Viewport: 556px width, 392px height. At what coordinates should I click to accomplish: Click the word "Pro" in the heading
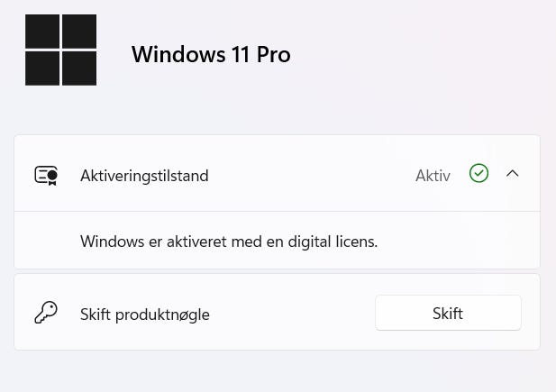click(273, 54)
